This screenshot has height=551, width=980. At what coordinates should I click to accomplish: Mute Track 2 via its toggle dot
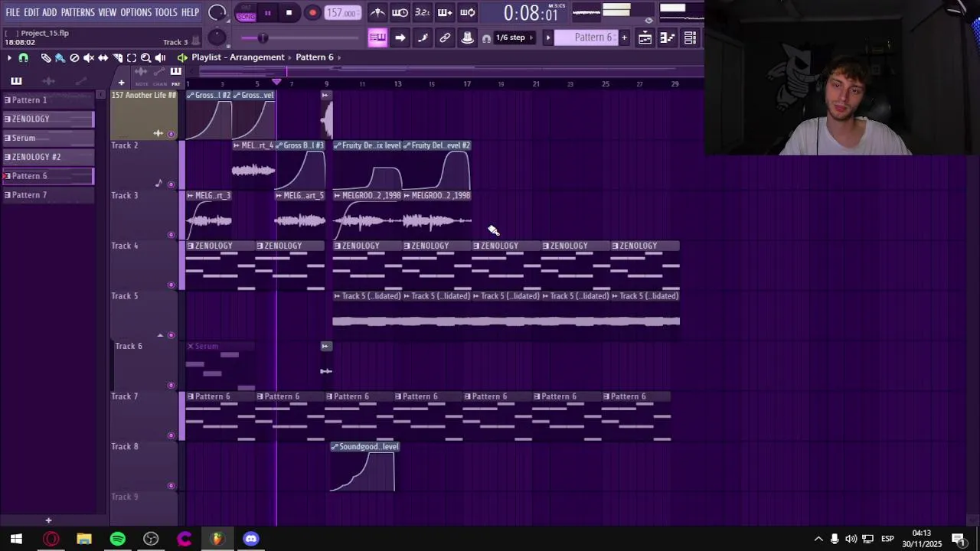tap(171, 184)
